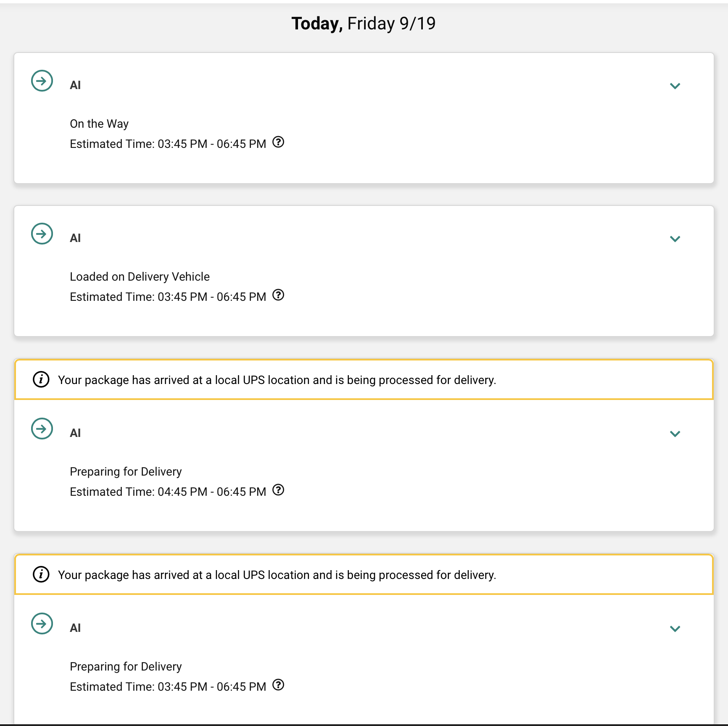
Task: Click the AI label on the On the Way card
Action: pos(75,85)
